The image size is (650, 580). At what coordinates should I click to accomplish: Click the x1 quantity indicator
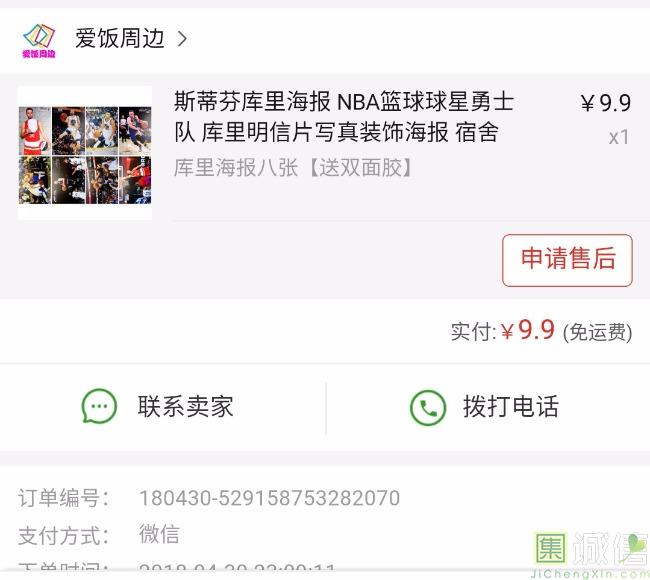coord(618,137)
